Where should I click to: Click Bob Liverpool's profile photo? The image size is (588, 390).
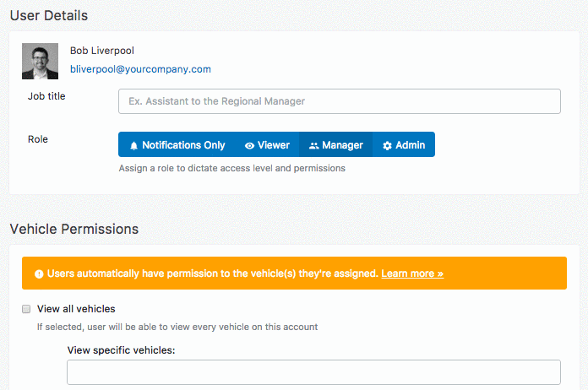coord(40,61)
